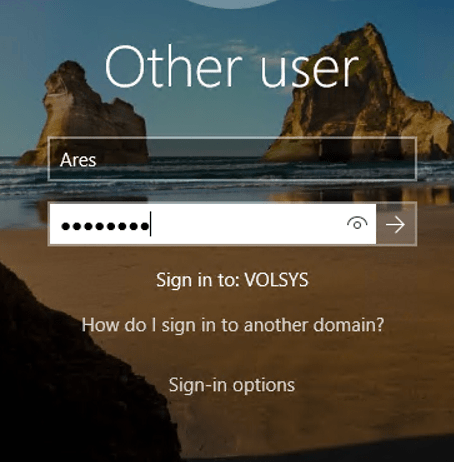Viewport: 454px width, 462px height.
Task: Submit sign-in with the arrow button
Action: point(396,224)
